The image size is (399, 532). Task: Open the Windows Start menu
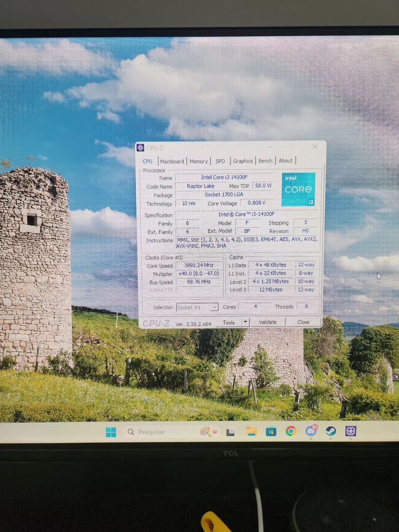pyautogui.click(x=111, y=432)
